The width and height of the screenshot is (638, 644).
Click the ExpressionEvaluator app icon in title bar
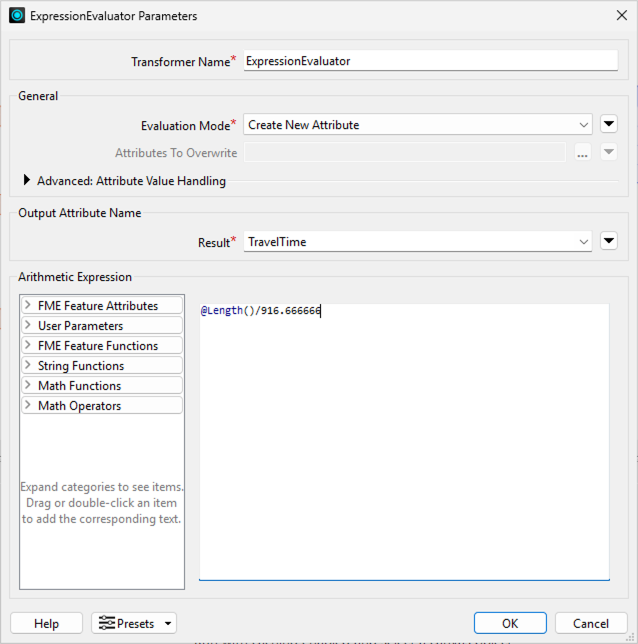click(17, 16)
